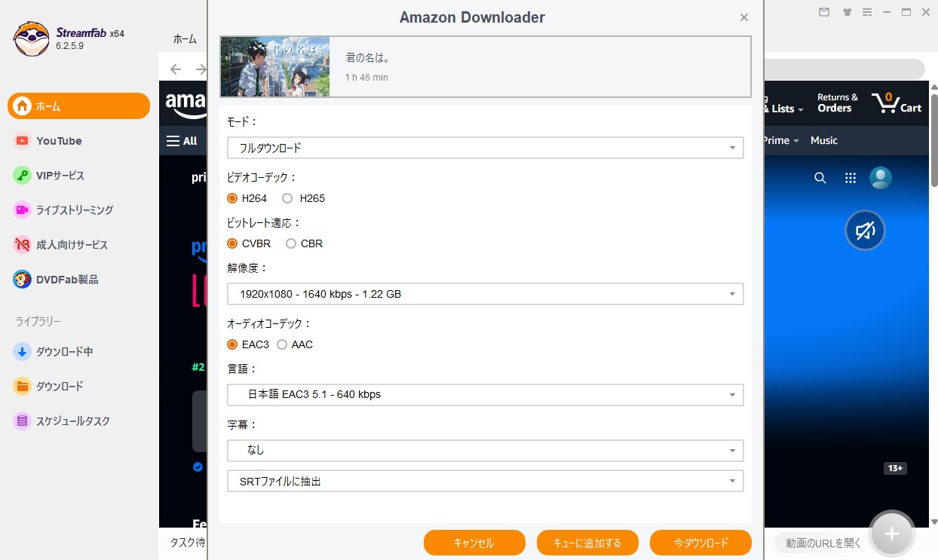Click the 君の名は。 movie thumbnail
This screenshot has height=560, width=938.
click(275, 67)
